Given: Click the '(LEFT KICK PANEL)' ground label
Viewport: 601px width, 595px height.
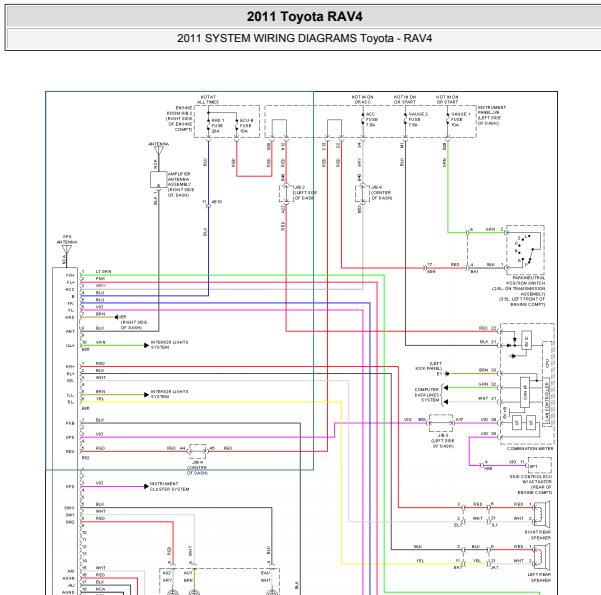Looking at the screenshot, I should pyautogui.click(x=429, y=366).
